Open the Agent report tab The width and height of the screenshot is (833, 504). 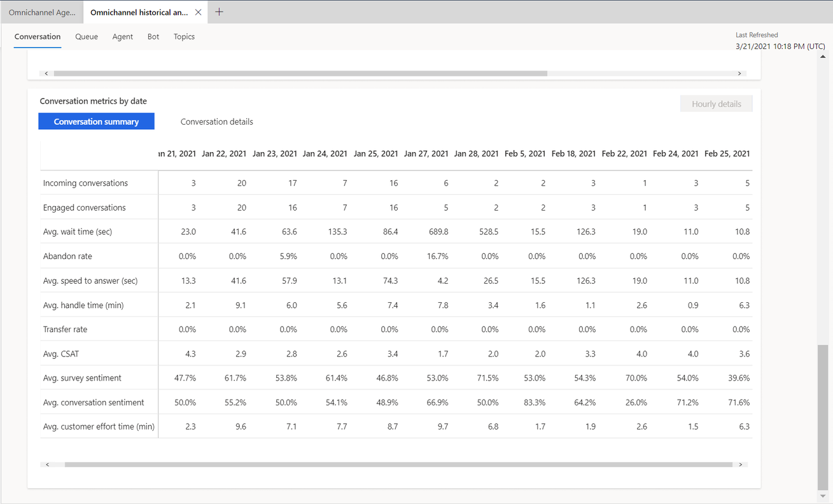[123, 37]
